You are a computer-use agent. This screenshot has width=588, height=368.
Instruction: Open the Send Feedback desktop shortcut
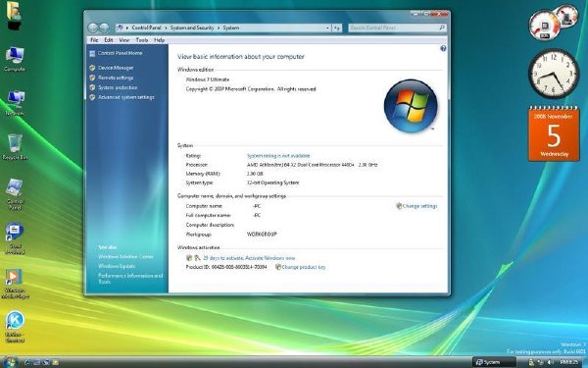[15, 238]
